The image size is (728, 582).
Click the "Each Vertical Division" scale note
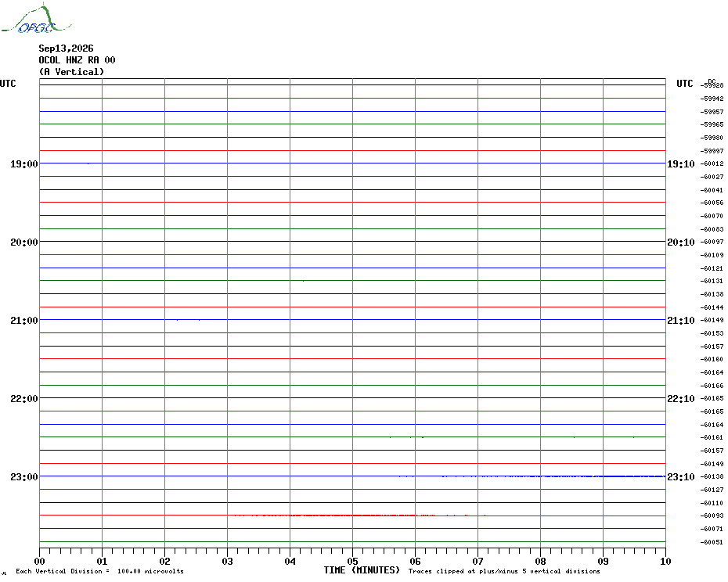(x=100, y=571)
